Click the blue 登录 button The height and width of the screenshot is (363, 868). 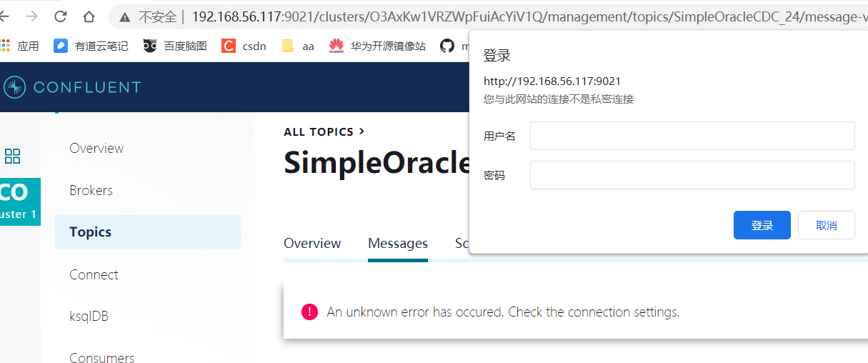[x=762, y=225]
